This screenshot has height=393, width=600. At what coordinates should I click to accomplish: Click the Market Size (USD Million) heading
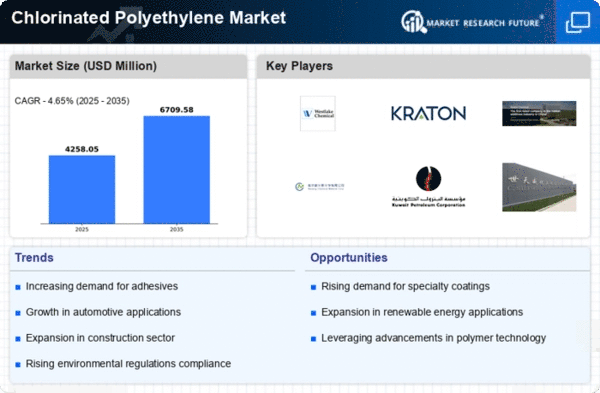(x=86, y=66)
